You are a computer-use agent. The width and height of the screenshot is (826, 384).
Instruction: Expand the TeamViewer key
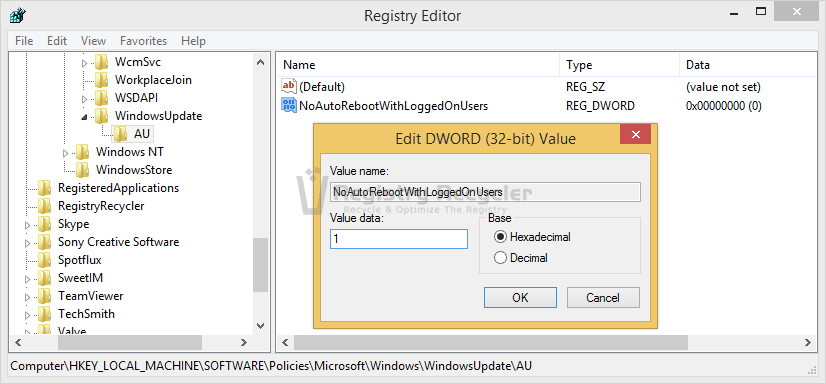[28, 297]
